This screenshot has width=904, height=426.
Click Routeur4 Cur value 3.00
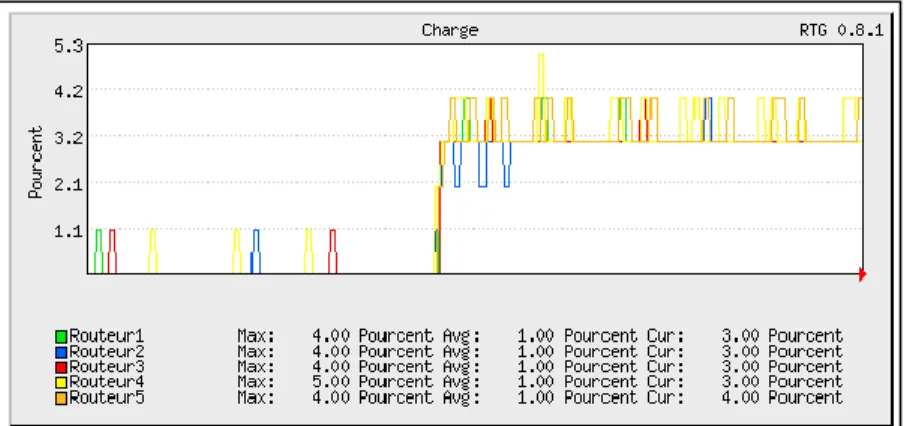click(x=740, y=382)
